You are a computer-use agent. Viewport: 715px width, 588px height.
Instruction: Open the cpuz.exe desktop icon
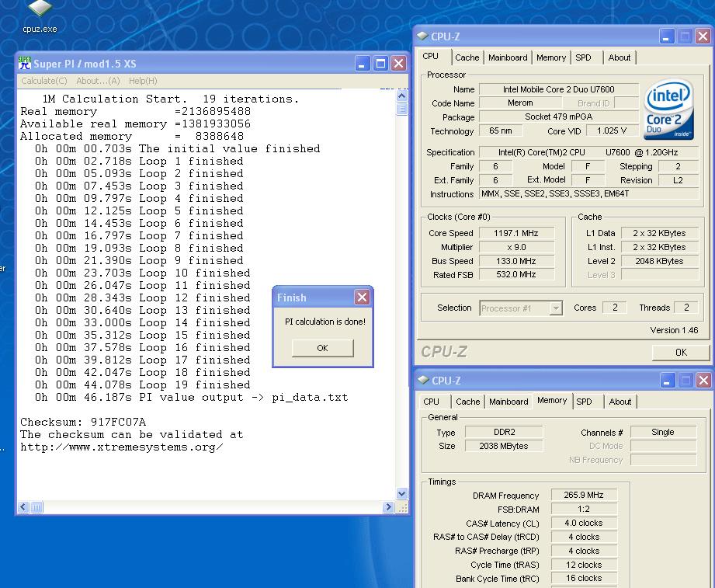[x=40, y=16]
